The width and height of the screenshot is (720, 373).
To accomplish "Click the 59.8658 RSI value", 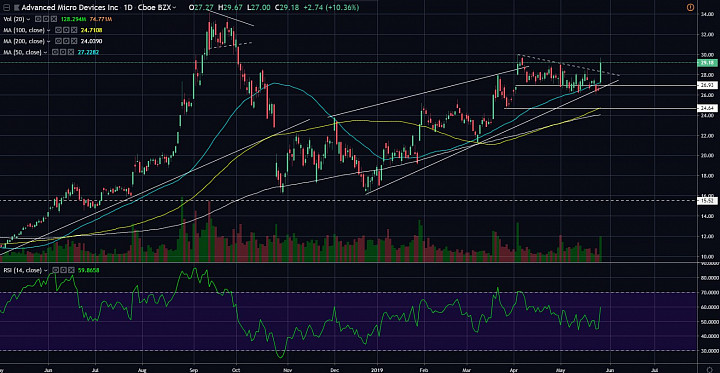I will click(x=89, y=270).
